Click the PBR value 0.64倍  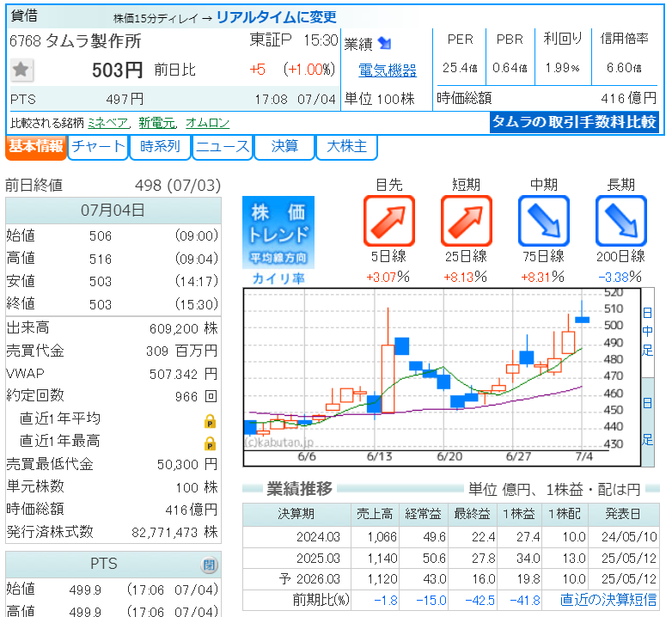[x=510, y=68]
